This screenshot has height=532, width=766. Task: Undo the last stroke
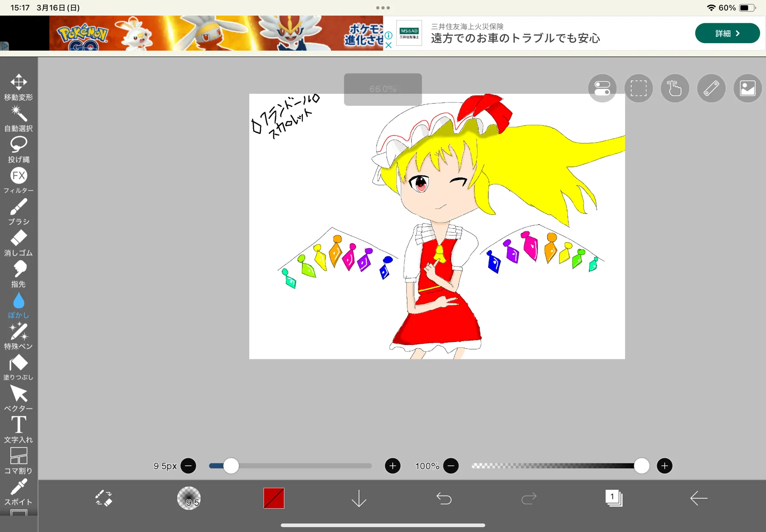point(444,498)
